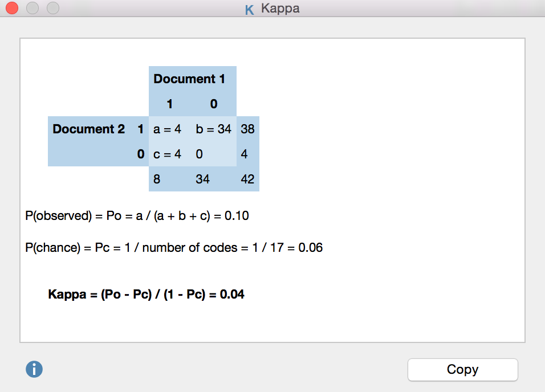545x392 pixels.
Task: Click the cell showing c = 4
Action: pos(168,154)
